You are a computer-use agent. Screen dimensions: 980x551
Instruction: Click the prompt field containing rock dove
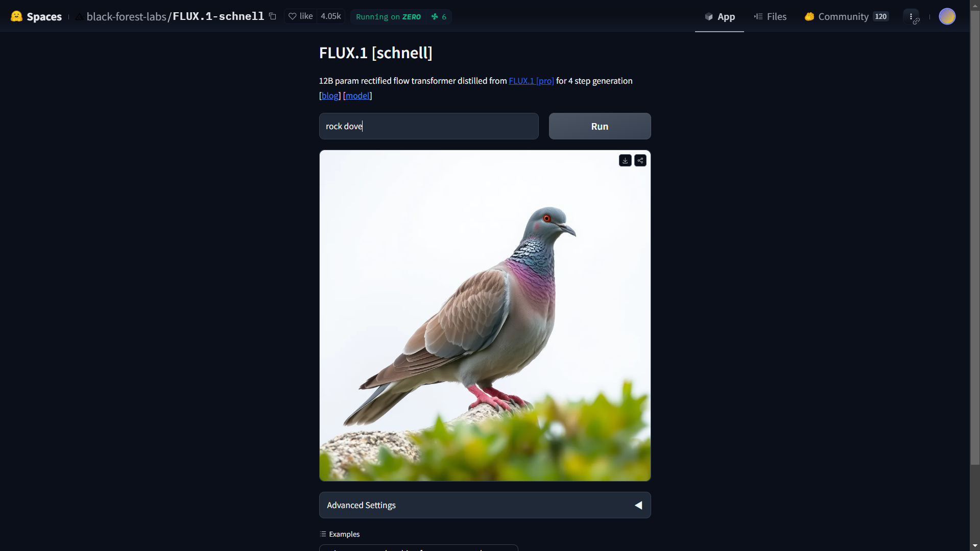pos(429,126)
